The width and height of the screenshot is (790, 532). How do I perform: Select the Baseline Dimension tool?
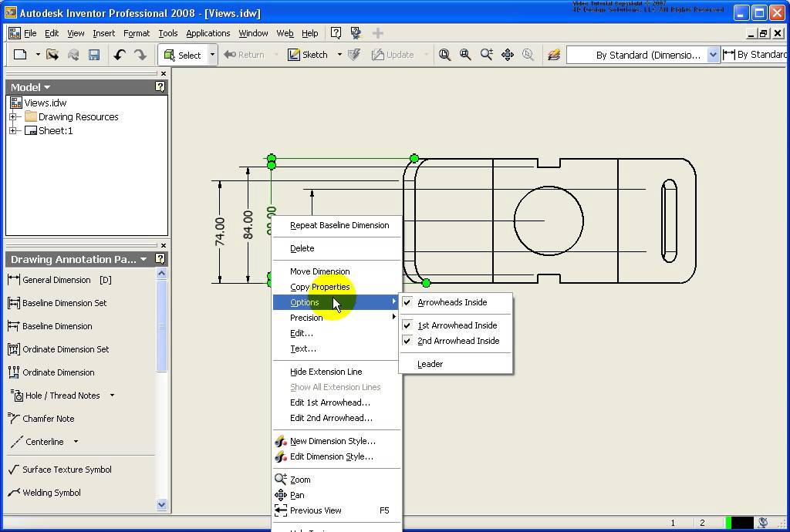(50, 326)
